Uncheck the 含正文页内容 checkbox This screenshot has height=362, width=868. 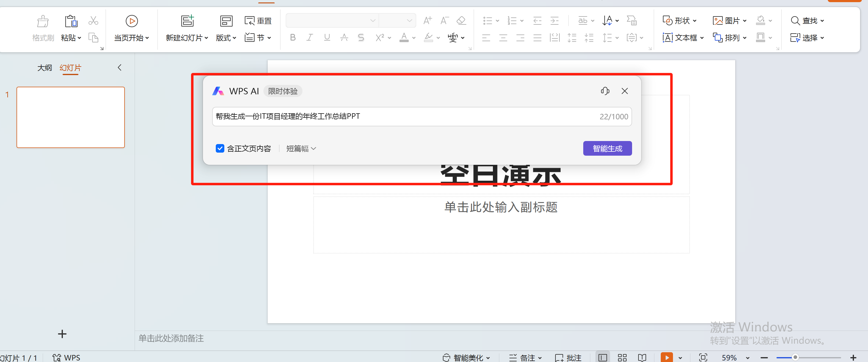click(x=220, y=148)
